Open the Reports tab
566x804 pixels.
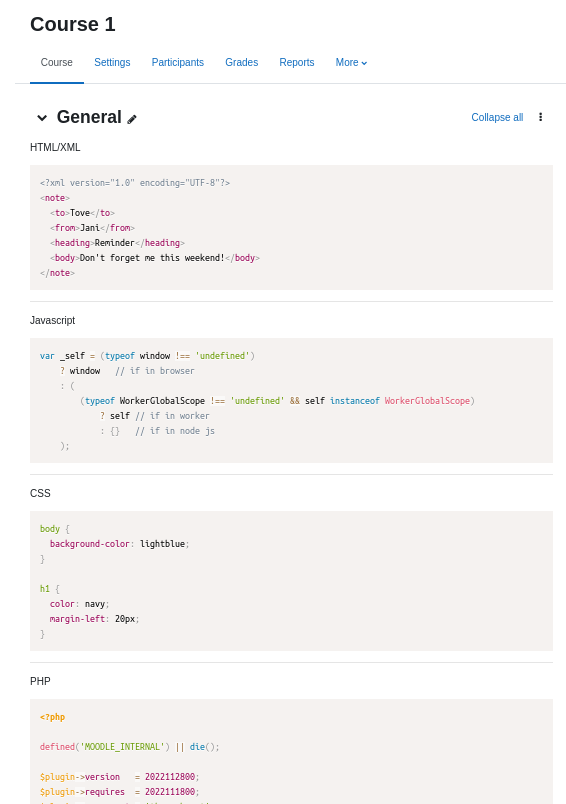pos(297,63)
